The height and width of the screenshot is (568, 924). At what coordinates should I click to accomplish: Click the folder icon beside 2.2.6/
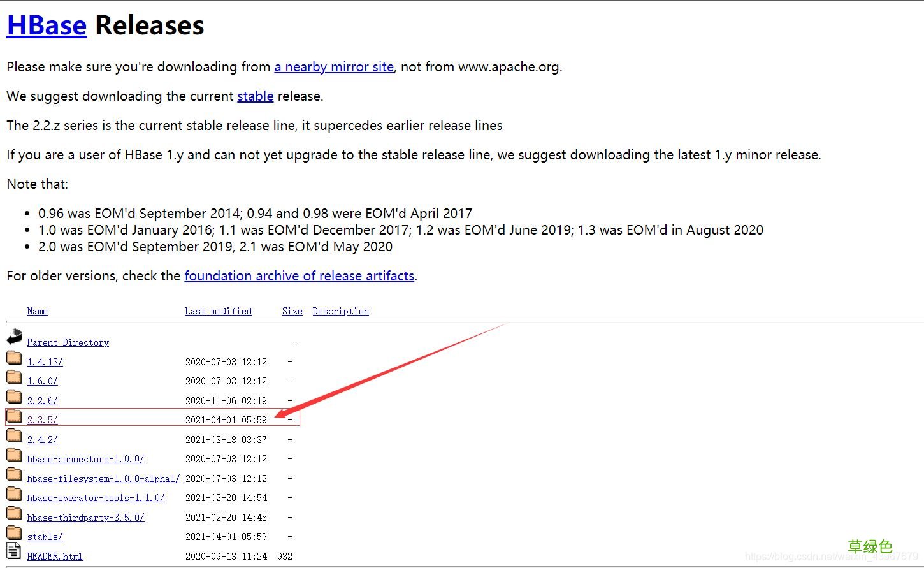(14, 396)
